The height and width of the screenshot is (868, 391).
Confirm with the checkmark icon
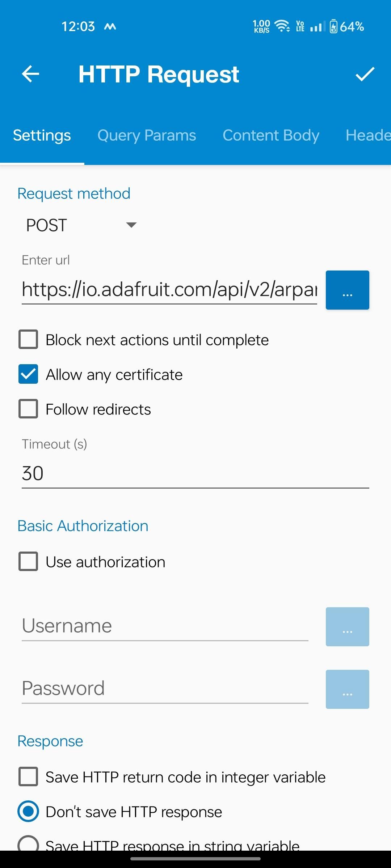pos(365,74)
